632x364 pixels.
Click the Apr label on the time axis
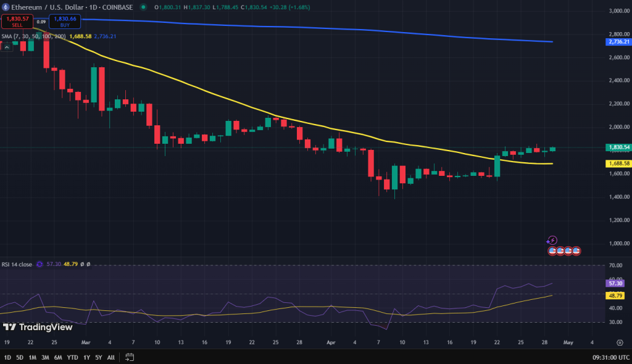point(331,342)
